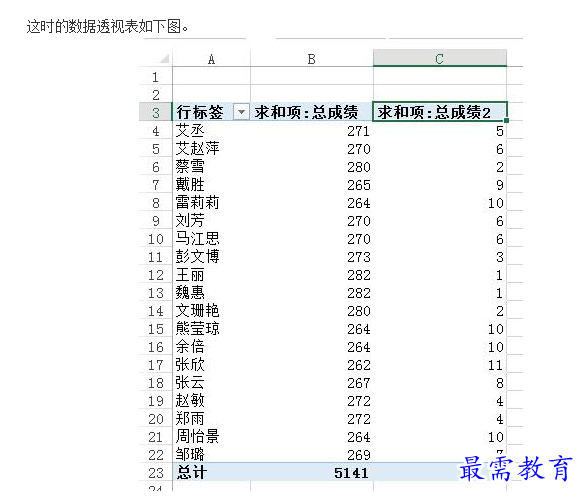Click the name cell 戴胜
Viewport: 581px width, 500px height.
190,185
